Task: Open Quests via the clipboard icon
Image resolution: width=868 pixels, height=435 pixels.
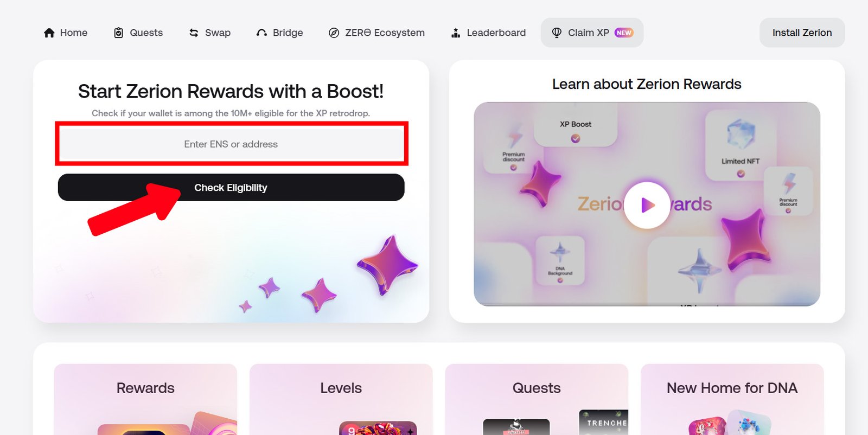Action: [118, 33]
